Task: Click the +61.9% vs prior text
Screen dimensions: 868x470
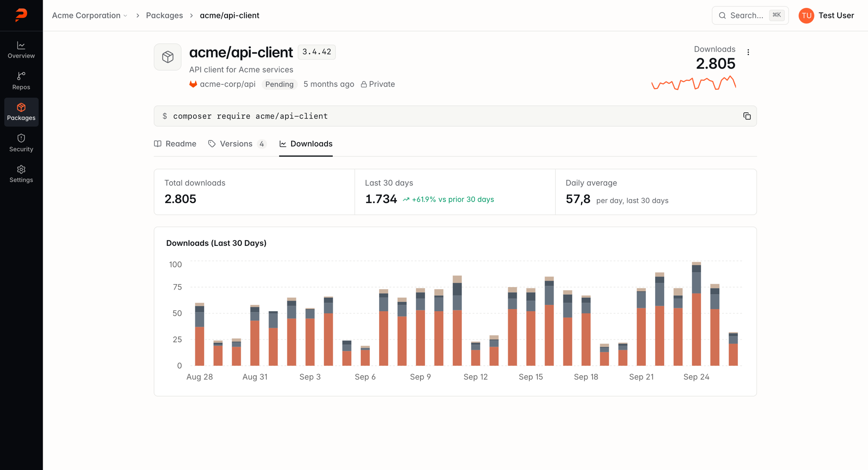Action: click(448, 199)
